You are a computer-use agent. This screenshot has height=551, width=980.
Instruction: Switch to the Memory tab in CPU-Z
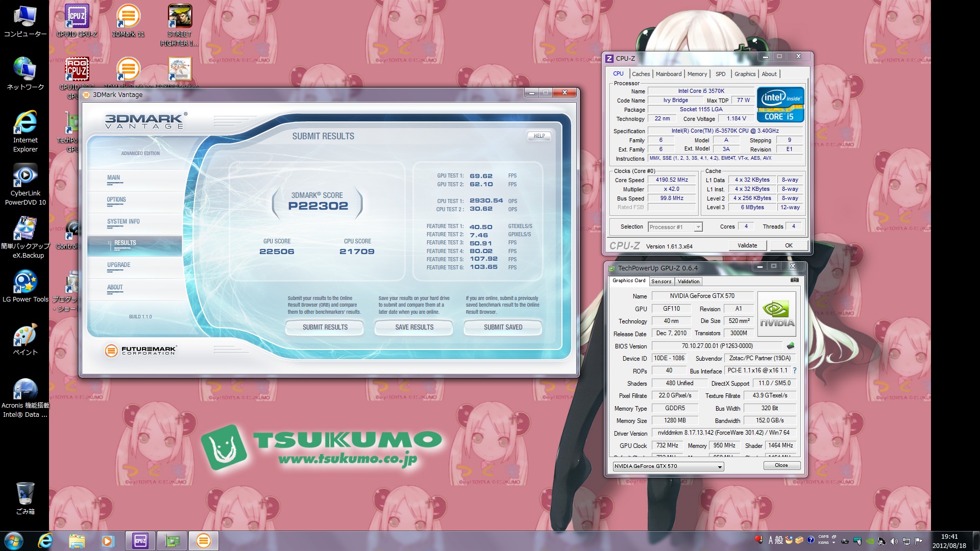tap(697, 74)
